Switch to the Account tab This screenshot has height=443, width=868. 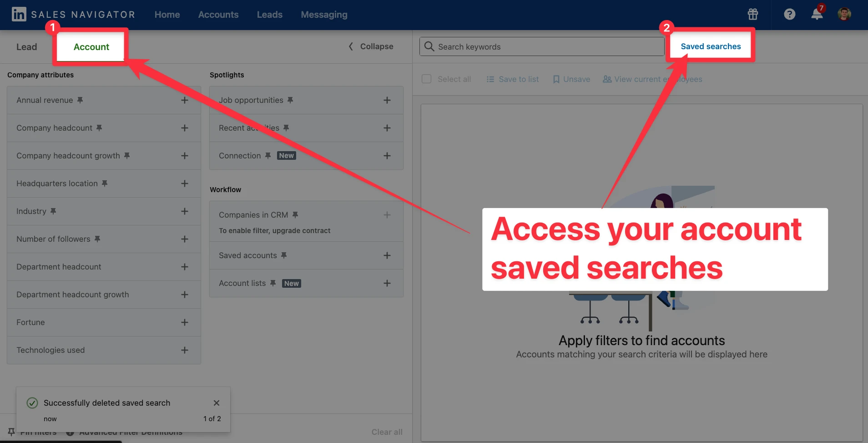pyautogui.click(x=91, y=47)
